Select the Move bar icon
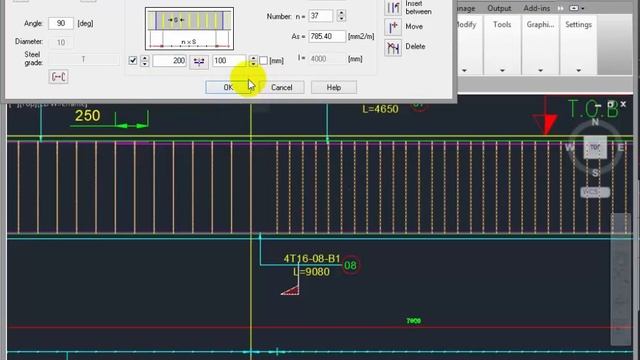The image size is (640, 360). 393,27
